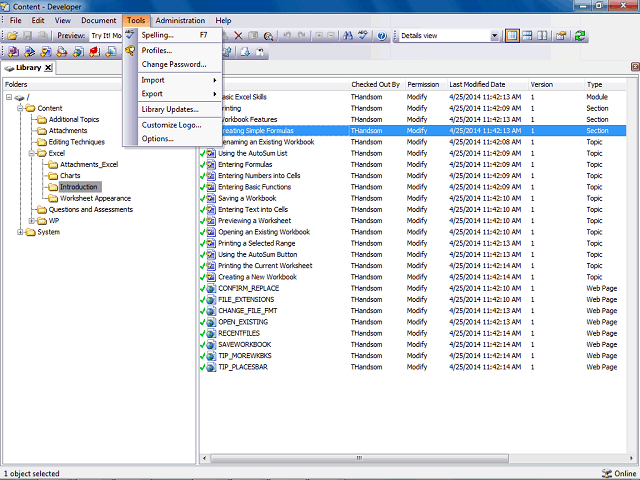Click the first purple new-document toolbar icon
Screen dimensions: 640x480
[13, 51]
